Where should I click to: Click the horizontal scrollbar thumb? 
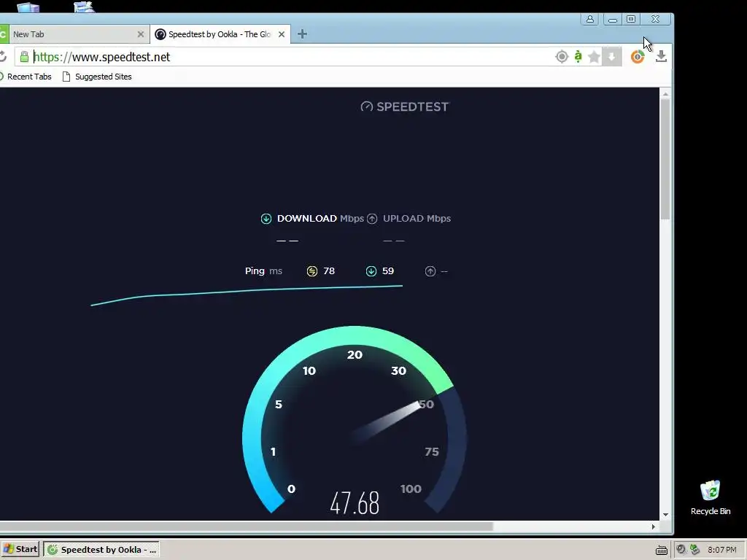point(247,526)
